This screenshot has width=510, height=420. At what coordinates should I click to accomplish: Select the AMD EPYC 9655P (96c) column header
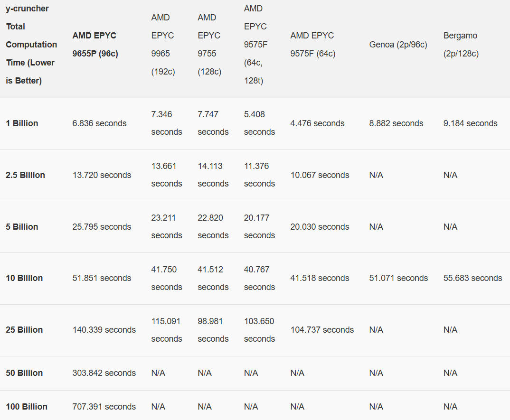pos(95,45)
